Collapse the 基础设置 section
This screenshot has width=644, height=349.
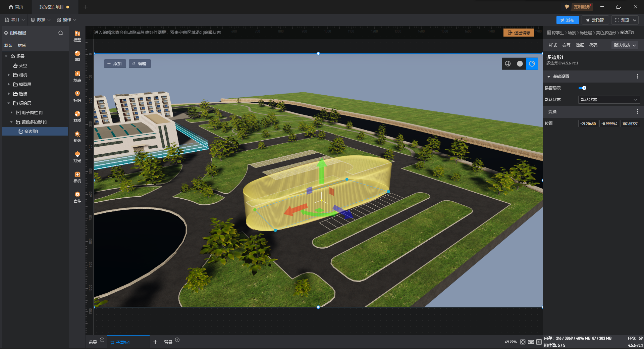[x=549, y=77]
